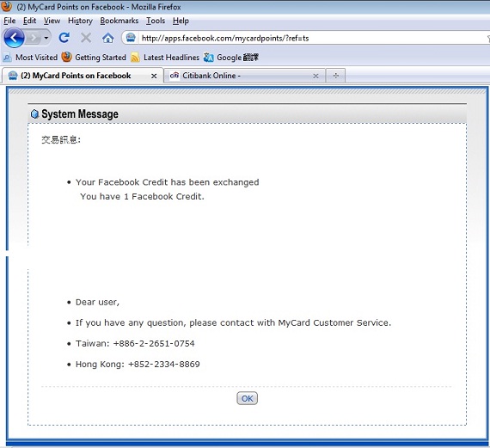The image size is (490, 448).
Task: Open the View menu
Action: [x=52, y=21]
